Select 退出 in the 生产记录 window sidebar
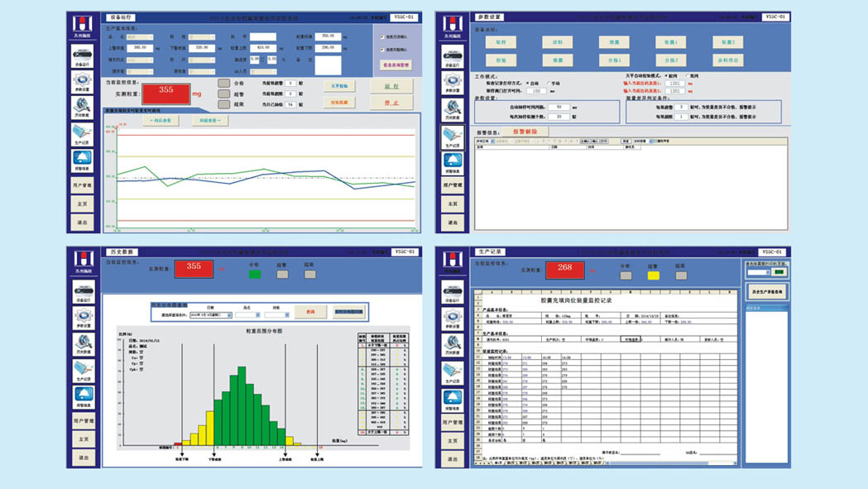 pyautogui.click(x=453, y=459)
